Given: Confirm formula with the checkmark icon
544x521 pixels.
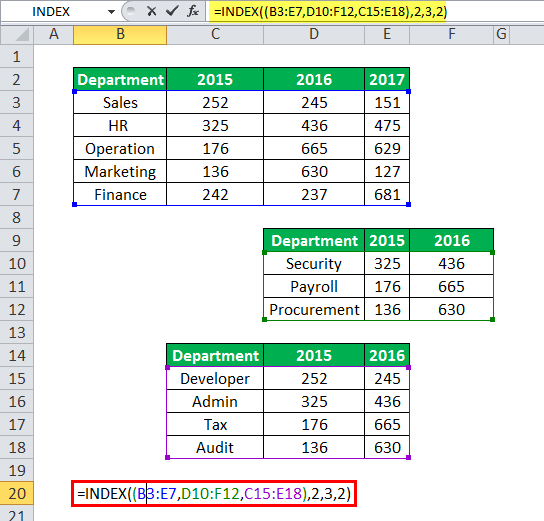Looking at the screenshot, I should [x=172, y=11].
